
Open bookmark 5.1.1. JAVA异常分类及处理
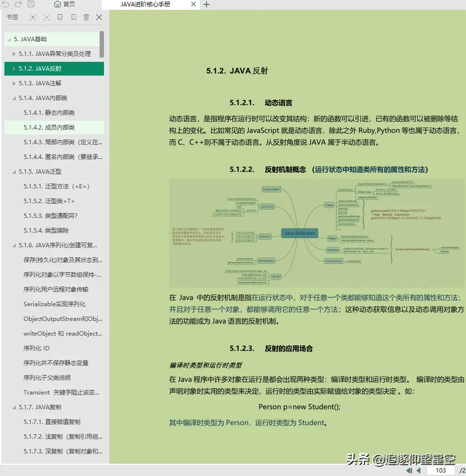(x=54, y=53)
